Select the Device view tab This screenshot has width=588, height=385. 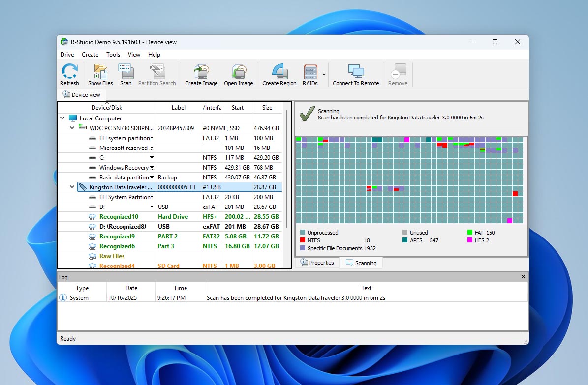pos(81,95)
